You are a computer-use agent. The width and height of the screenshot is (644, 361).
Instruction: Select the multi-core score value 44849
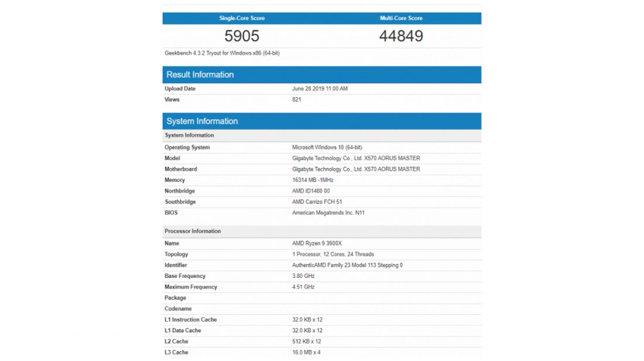[401, 36]
